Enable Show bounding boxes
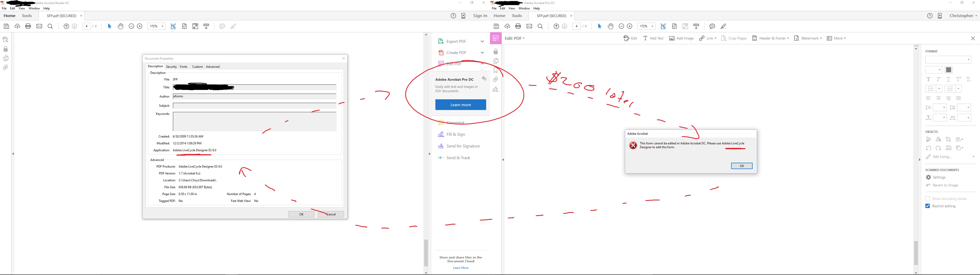 (x=927, y=198)
